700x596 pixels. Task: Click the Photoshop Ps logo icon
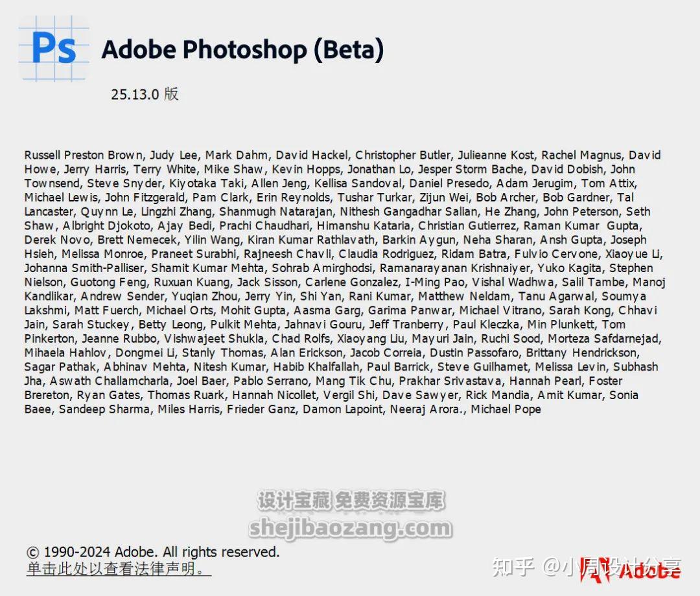54,49
